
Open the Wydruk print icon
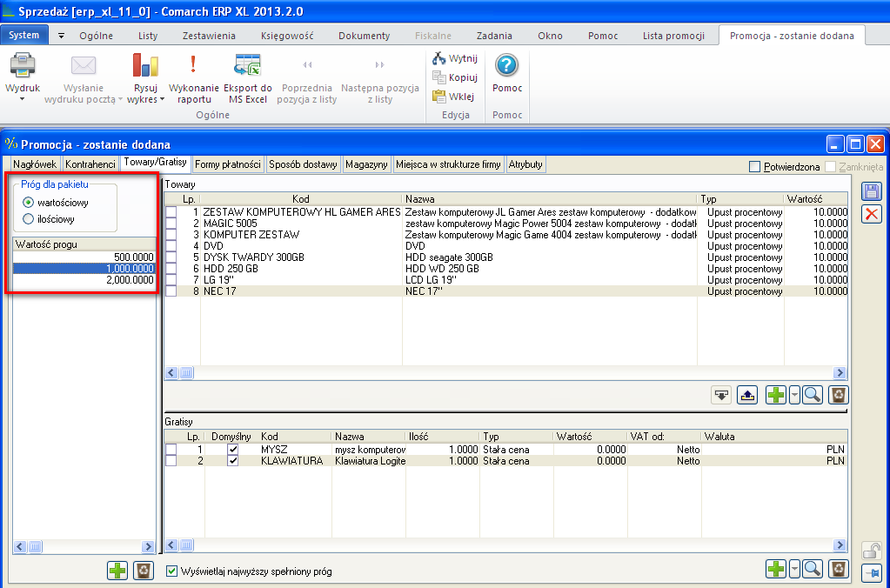point(23,65)
